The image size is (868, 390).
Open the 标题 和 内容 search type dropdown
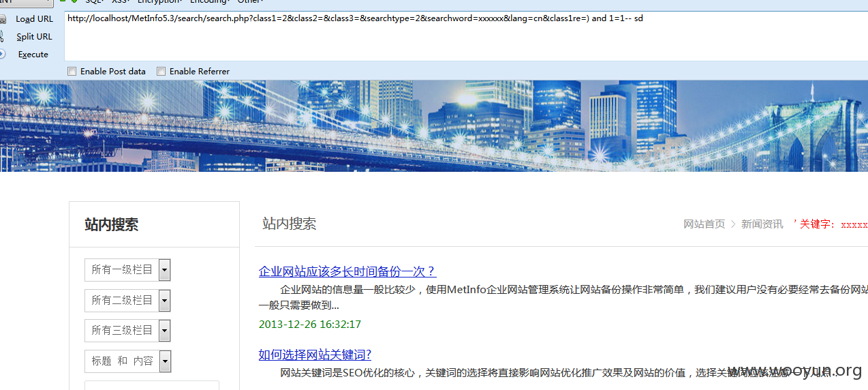[127, 361]
